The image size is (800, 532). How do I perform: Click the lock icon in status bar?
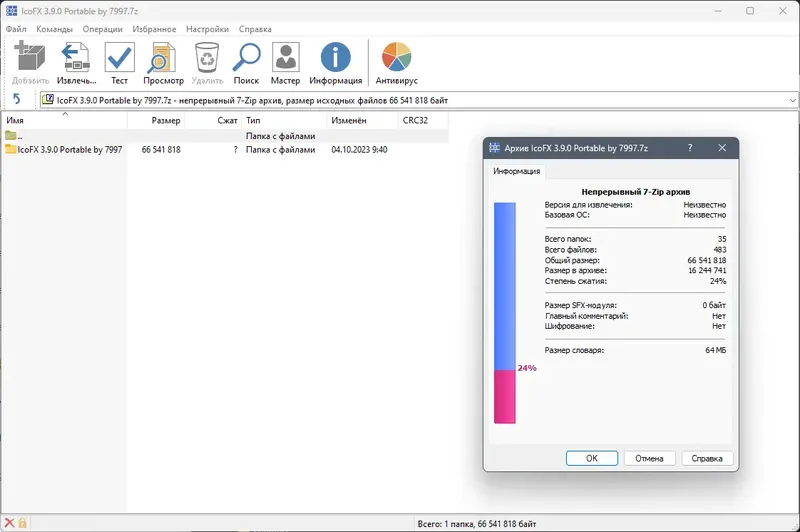point(22,523)
